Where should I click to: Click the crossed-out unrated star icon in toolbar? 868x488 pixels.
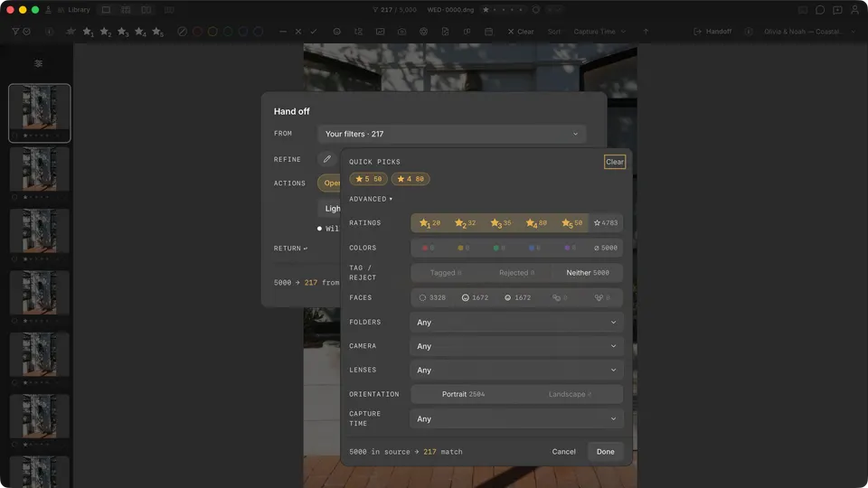[x=71, y=32]
